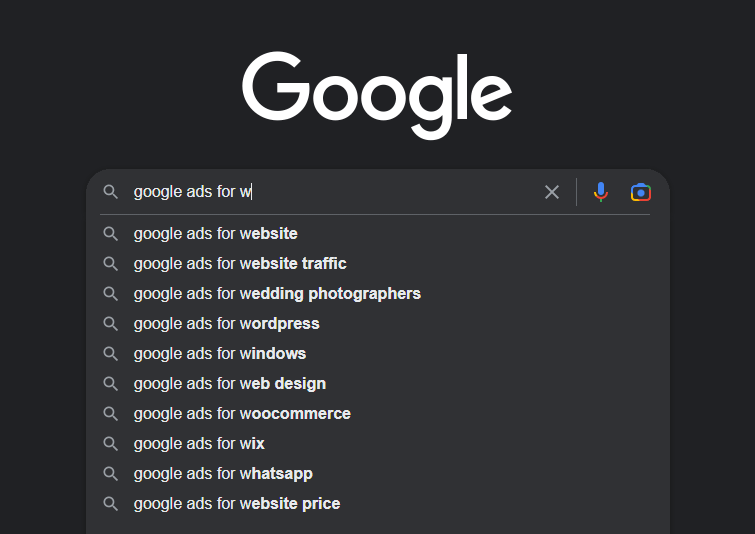
Task: Open search by image camera icon
Action: 641,192
